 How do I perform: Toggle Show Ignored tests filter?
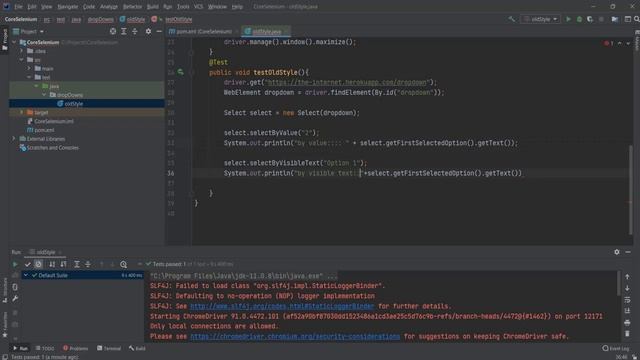pyautogui.click(x=38, y=264)
